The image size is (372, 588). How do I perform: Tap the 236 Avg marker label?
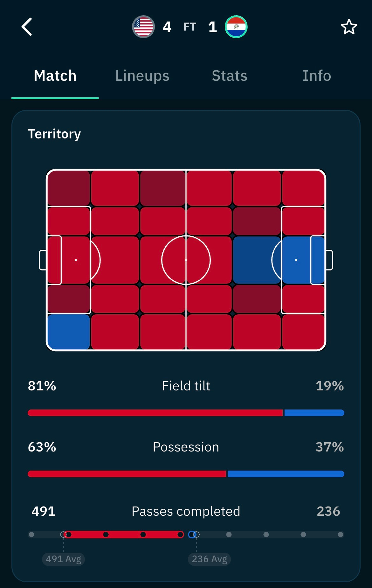click(209, 559)
